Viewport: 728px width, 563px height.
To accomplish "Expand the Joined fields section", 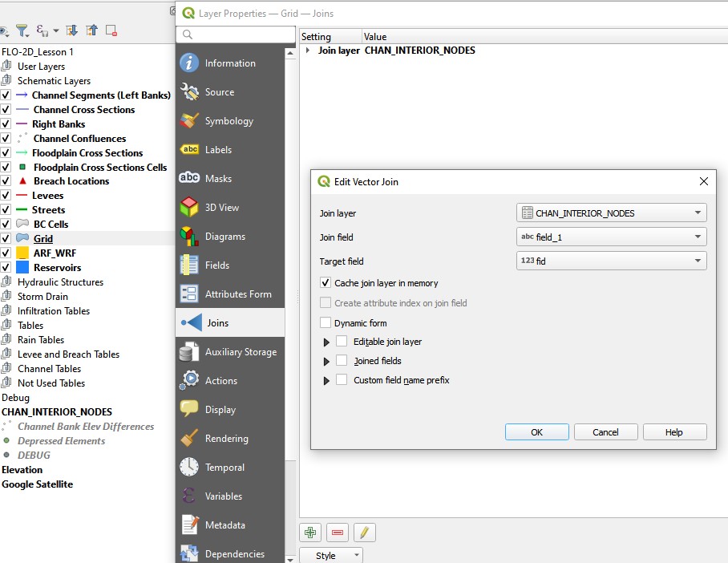I will [326, 362].
